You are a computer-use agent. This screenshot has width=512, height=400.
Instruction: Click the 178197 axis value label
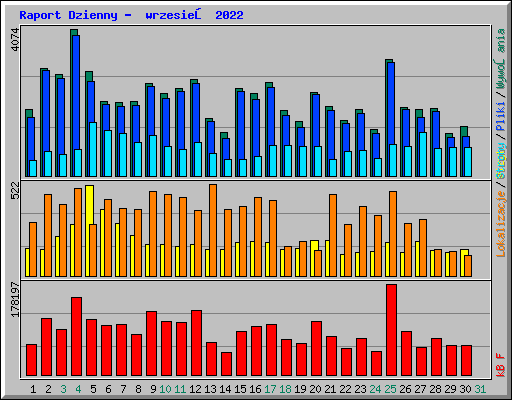point(15,299)
